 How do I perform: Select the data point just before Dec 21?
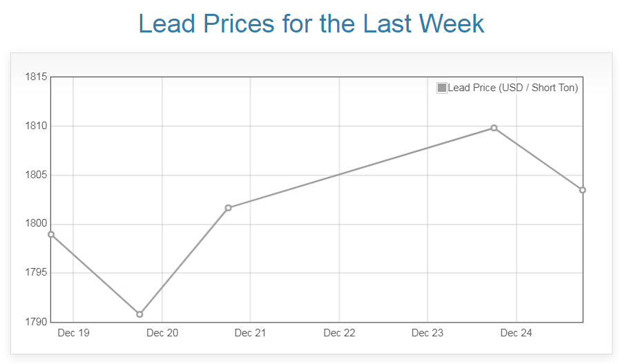pyautogui.click(x=229, y=208)
